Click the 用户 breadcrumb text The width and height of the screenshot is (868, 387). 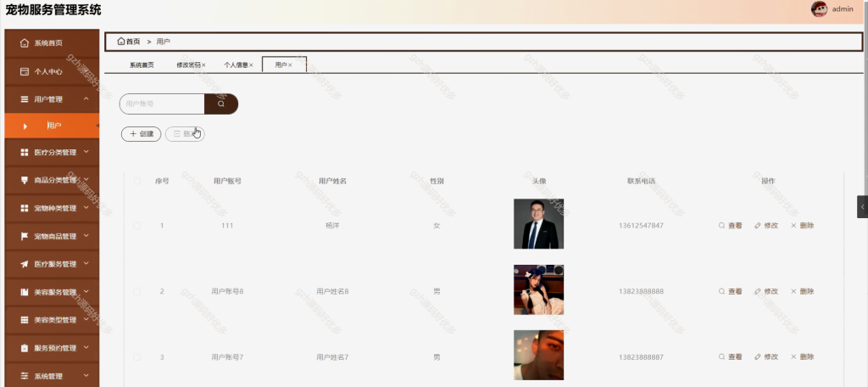point(164,42)
